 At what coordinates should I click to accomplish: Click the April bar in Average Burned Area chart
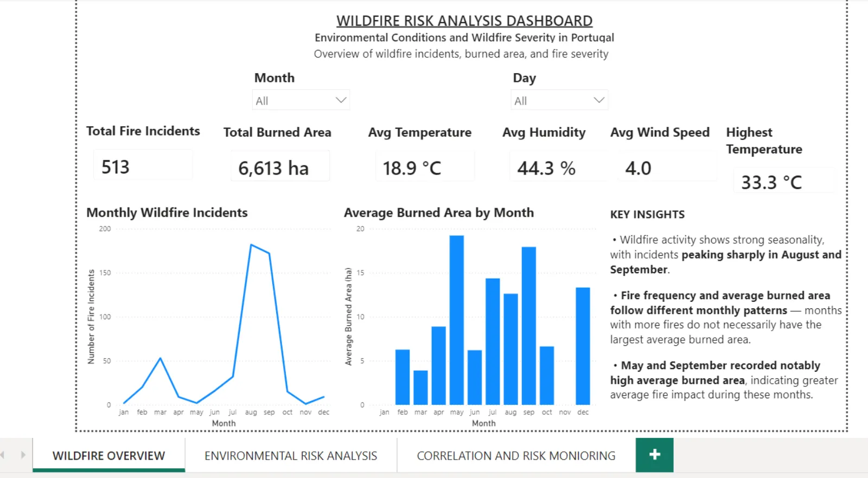tap(439, 366)
